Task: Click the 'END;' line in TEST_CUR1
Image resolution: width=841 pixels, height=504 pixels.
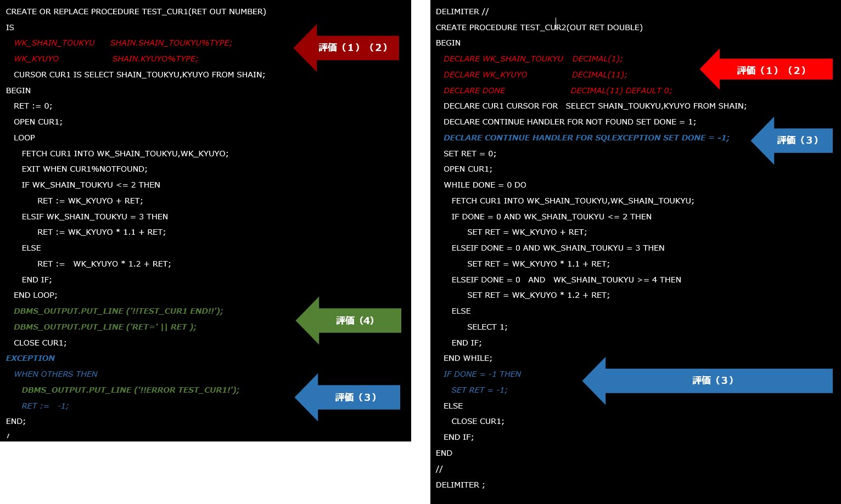Action: [x=16, y=421]
